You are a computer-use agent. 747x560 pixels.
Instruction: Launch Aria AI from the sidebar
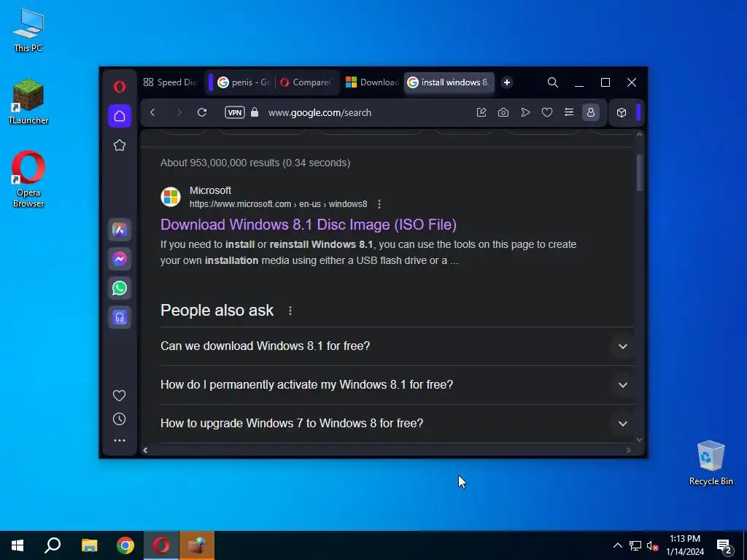[120, 230]
